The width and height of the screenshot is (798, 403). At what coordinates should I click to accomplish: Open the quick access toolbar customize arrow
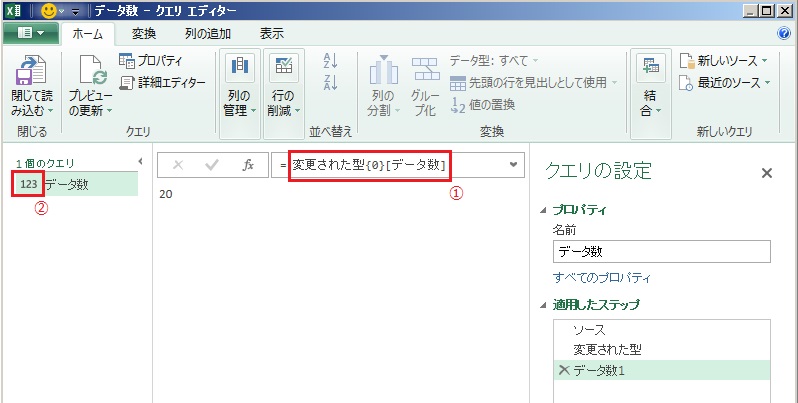[76, 11]
